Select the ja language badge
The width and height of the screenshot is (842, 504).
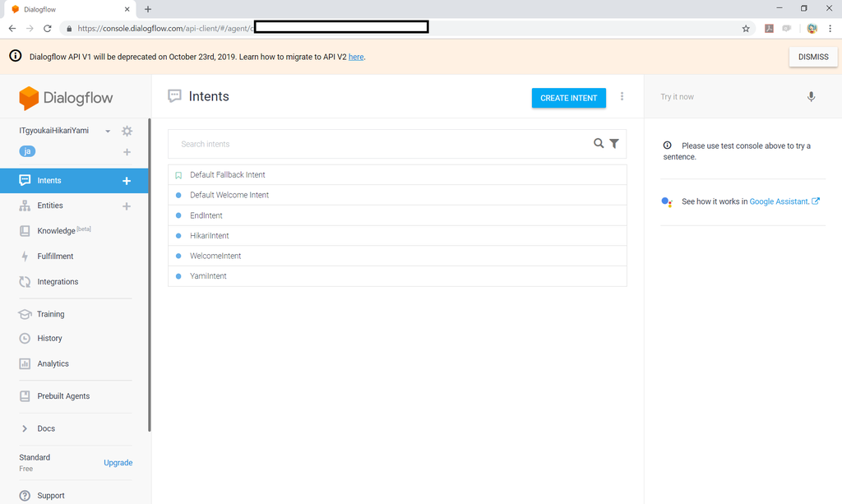point(27,151)
